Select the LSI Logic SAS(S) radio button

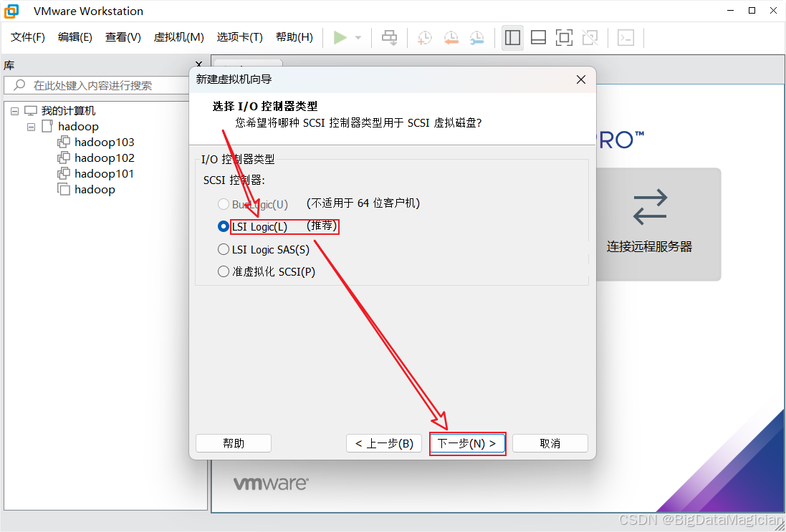[223, 249]
